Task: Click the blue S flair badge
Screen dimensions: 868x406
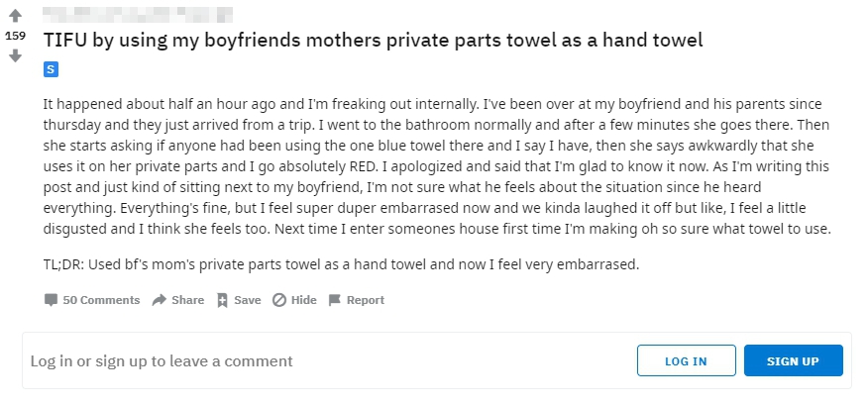Action: (x=52, y=70)
